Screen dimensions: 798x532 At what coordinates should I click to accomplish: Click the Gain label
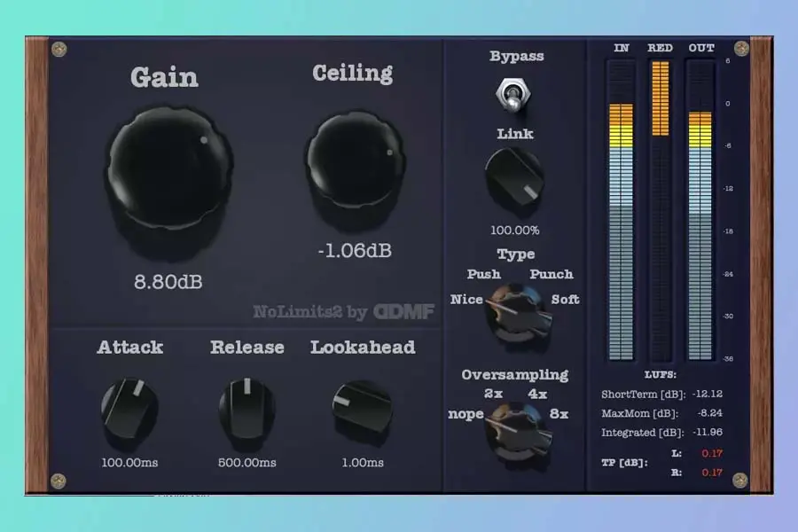coord(164,77)
